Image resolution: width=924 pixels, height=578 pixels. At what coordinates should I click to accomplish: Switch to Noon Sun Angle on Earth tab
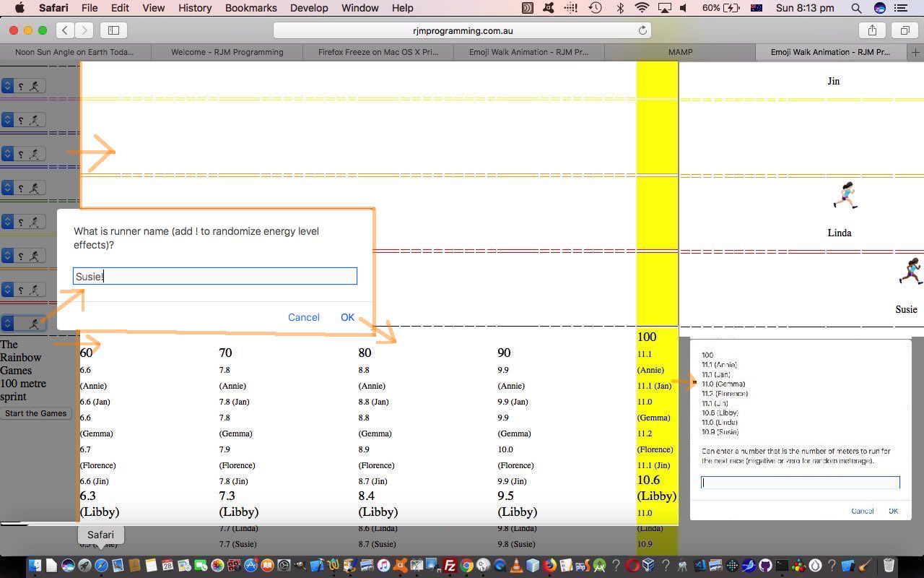tap(76, 52)
